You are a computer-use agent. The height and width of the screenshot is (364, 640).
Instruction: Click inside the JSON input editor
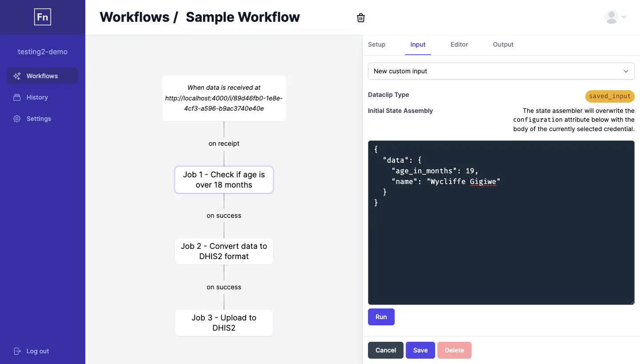(x=501, y=223)
